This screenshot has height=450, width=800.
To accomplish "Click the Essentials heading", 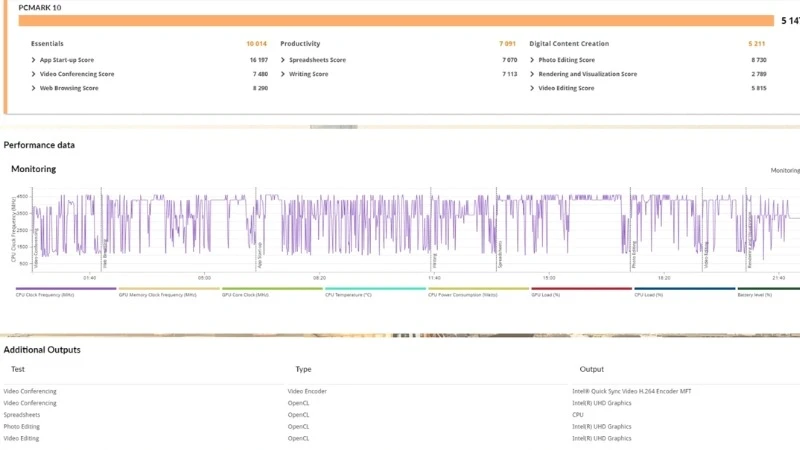I will pos(47,44).
